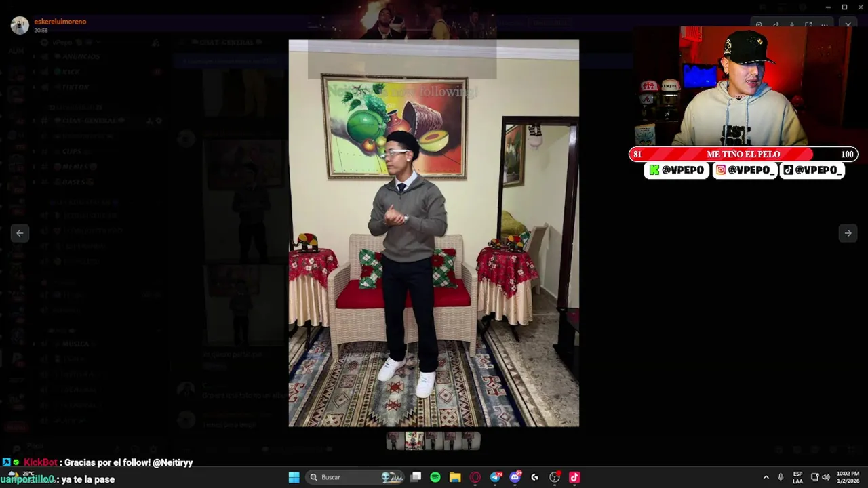Download the image with the download arrow
This screenshot has height=488, width=868.
click(792, 24)
